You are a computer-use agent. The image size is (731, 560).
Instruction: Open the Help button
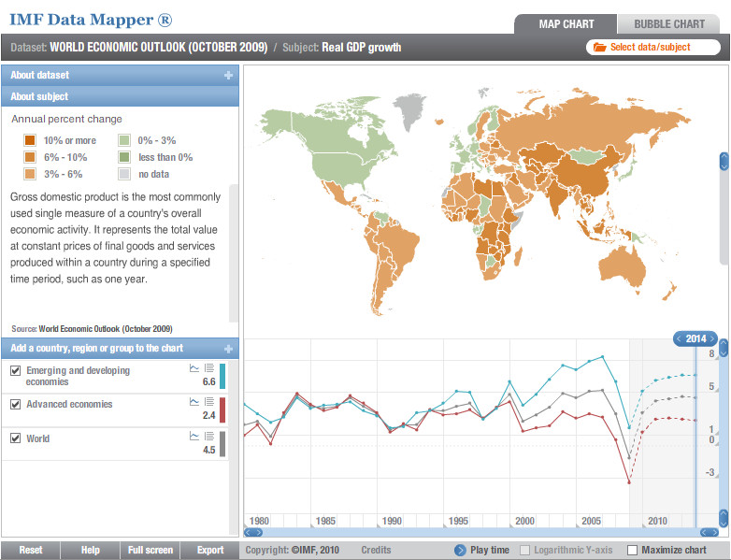(90, 551)
